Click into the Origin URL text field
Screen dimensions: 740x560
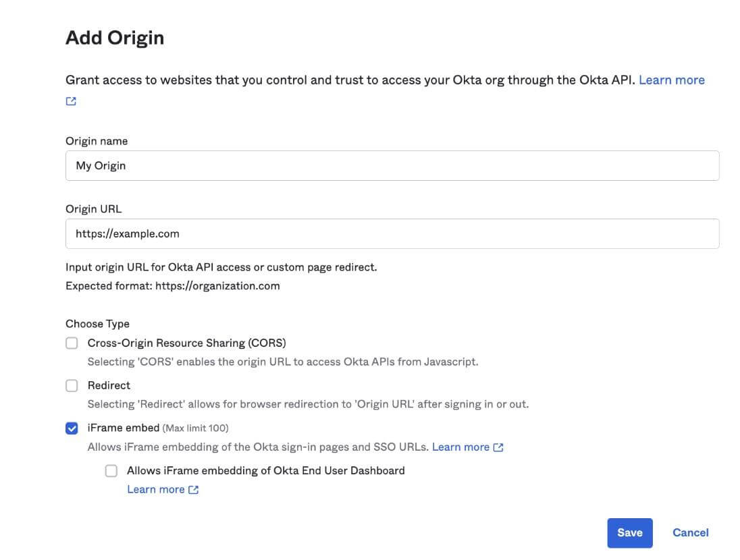pyautogui.click(x=392, y=233)
